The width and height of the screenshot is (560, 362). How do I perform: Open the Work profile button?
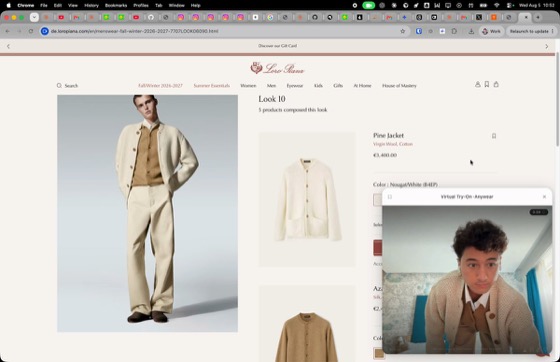tap(491, 31)
